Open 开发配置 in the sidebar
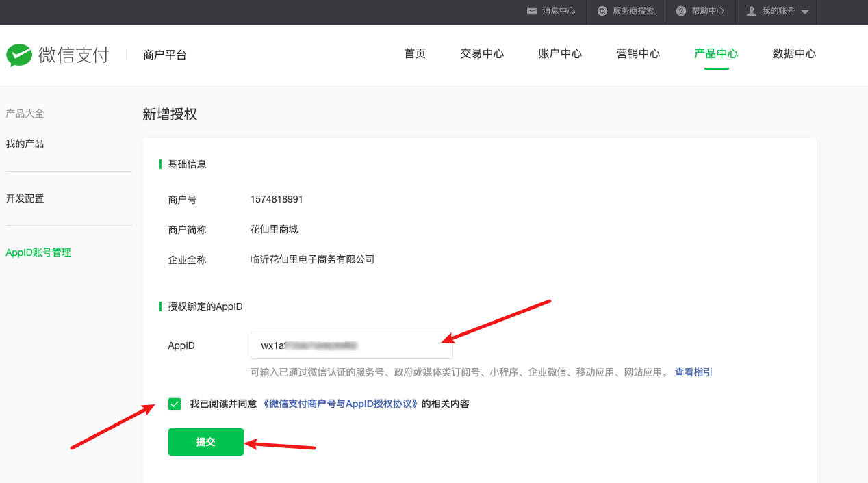 point(25,198)
